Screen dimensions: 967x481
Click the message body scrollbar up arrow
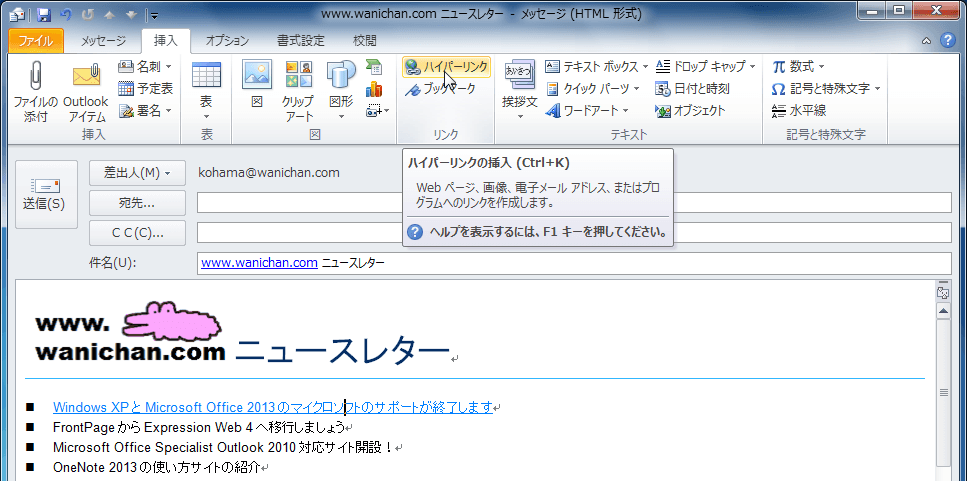[x=942, y=311]
